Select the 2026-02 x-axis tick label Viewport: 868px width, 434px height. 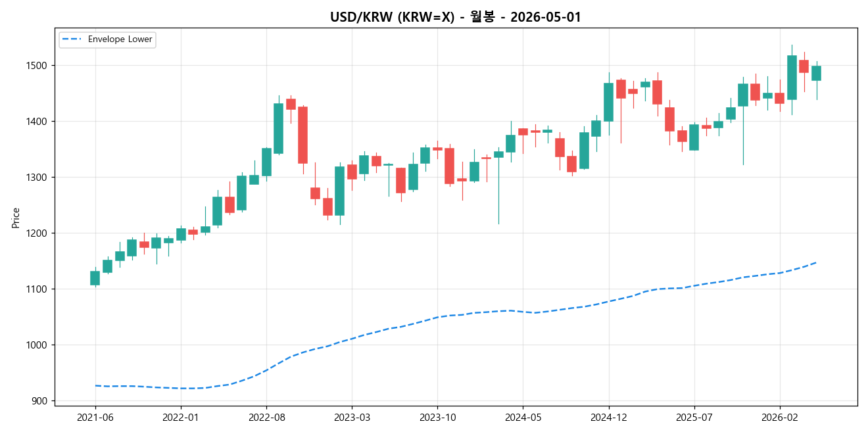[779, 417]
